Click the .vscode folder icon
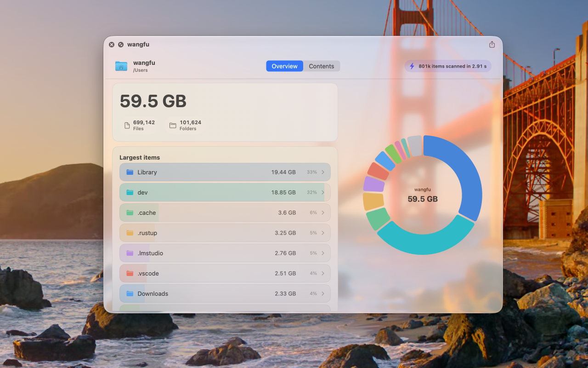Screen dimensions: 588x368 (130, 273)
